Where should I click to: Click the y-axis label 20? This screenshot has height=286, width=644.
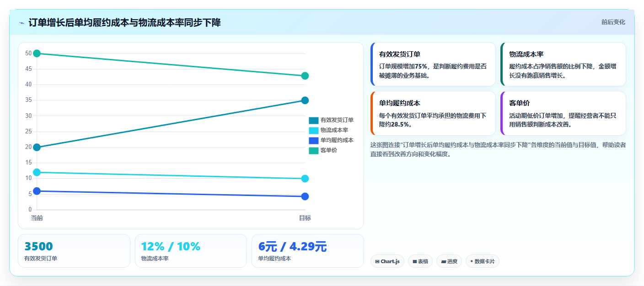coord(28,147)
